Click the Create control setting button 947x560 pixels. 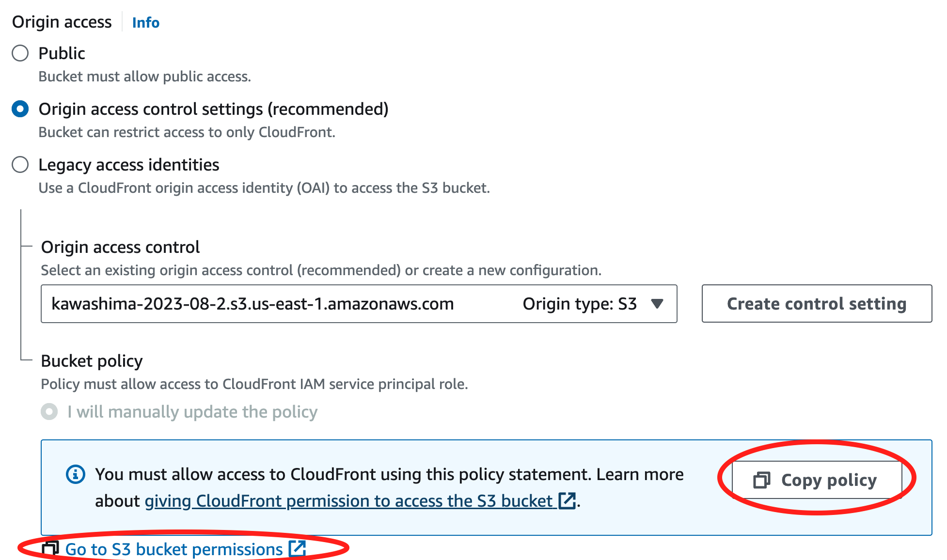point(817,304)
